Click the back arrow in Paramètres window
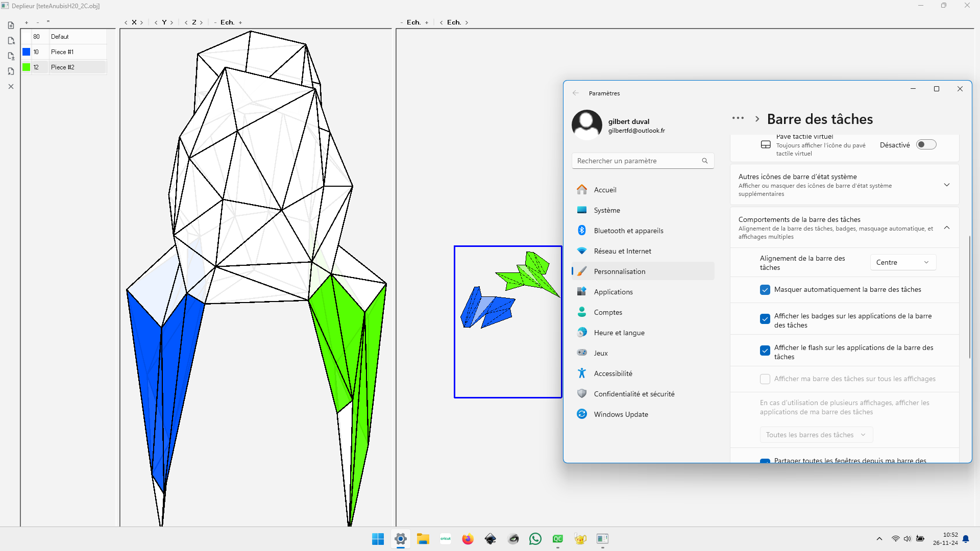Image resolution: width=980 pixels, height=551 pixels. tap(576, 93)
